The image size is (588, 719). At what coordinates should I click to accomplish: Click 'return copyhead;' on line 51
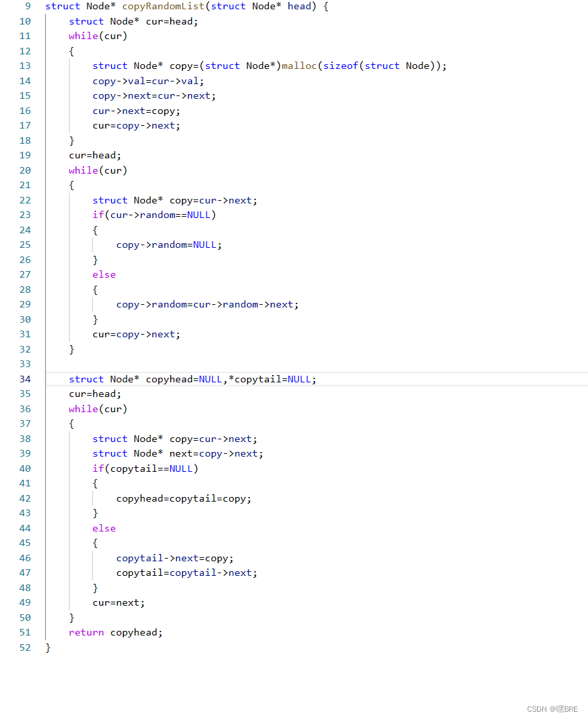(115, 632)
